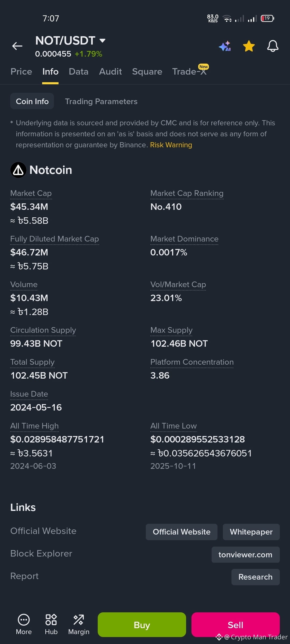Tap the green Buy button
290x644 pixels.
tap(142, 625)
